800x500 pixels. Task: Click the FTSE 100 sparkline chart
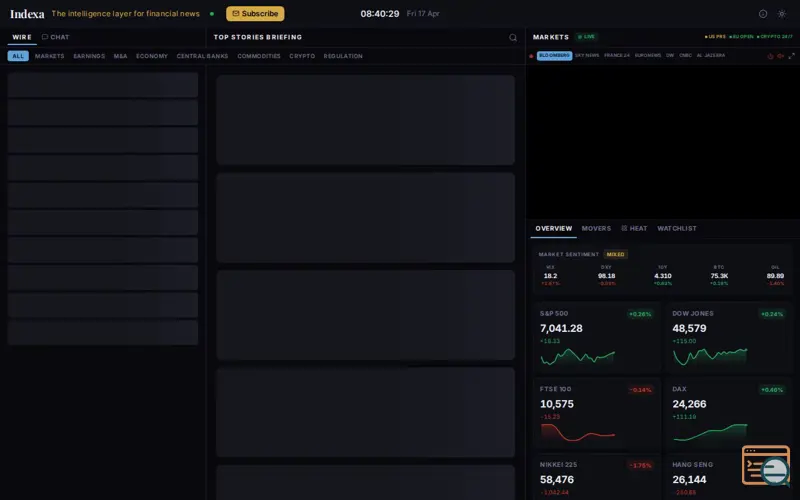pyautogui.click(x=578, y=433)
